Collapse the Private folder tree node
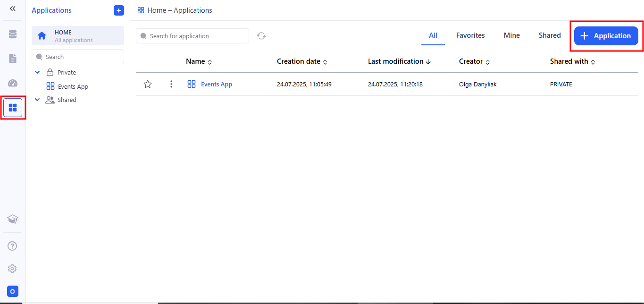The width and height of the screenshot is (644, 304). coord(37,73)
